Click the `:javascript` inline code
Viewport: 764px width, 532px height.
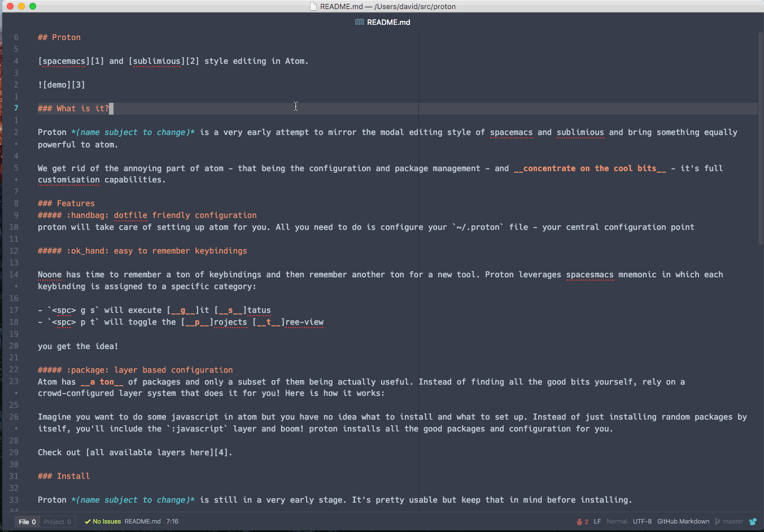click(197, 429)
